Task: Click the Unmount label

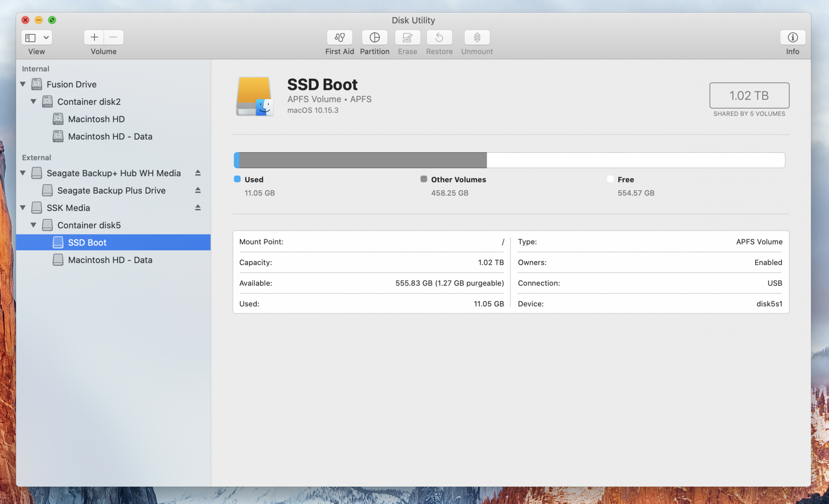Action: coord(477,51)
